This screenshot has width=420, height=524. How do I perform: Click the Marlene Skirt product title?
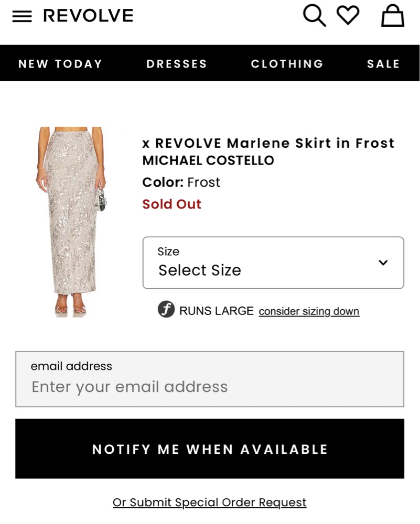click(268, 143)
